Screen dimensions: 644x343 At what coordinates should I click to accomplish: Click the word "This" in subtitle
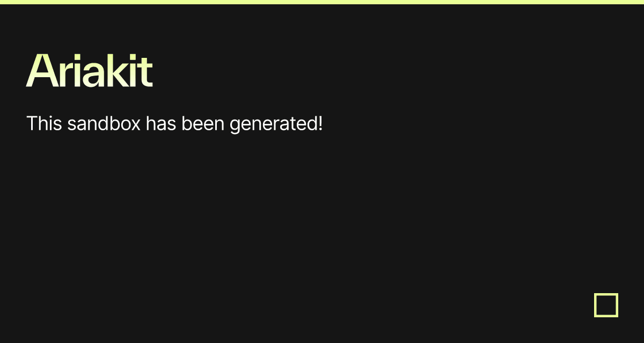pos(45,124)
